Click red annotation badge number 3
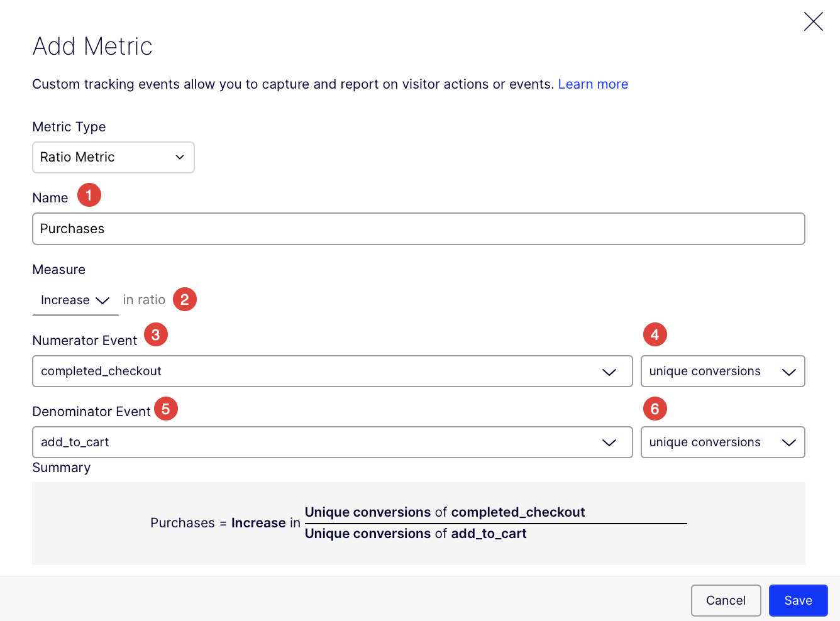The height and width of the screenshot is (621, 840). pos(156,334)
